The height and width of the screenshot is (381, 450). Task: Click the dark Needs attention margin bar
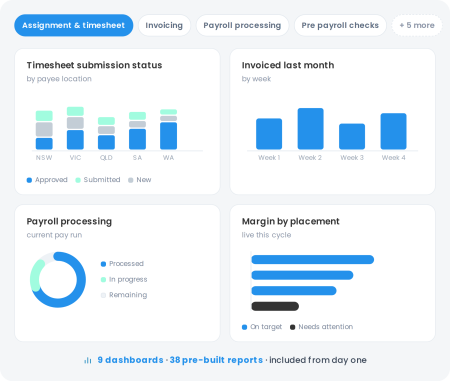pos(275,306)
